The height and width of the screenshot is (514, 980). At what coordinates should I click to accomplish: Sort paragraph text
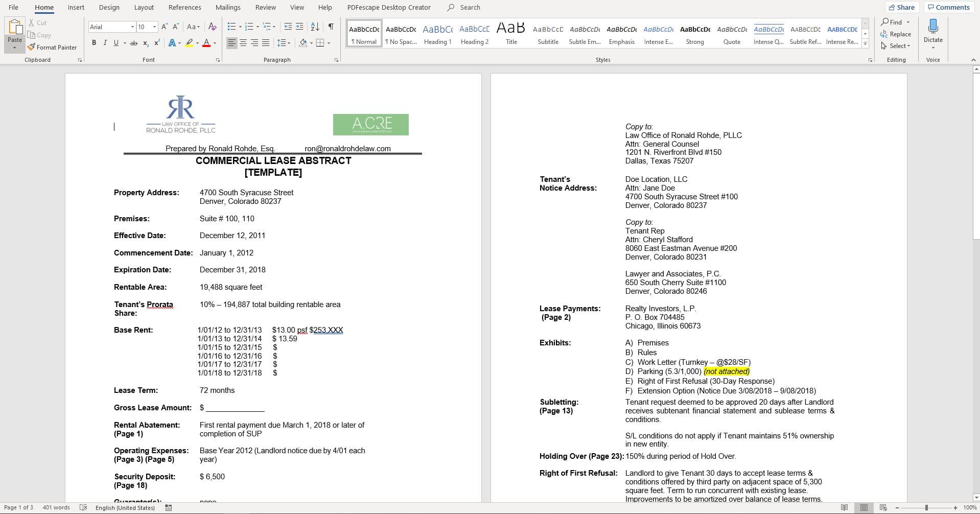pos(315,27)
